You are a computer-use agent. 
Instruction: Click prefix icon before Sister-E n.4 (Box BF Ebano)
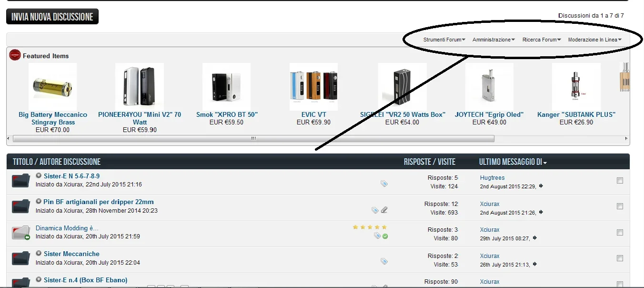point(39,279)
